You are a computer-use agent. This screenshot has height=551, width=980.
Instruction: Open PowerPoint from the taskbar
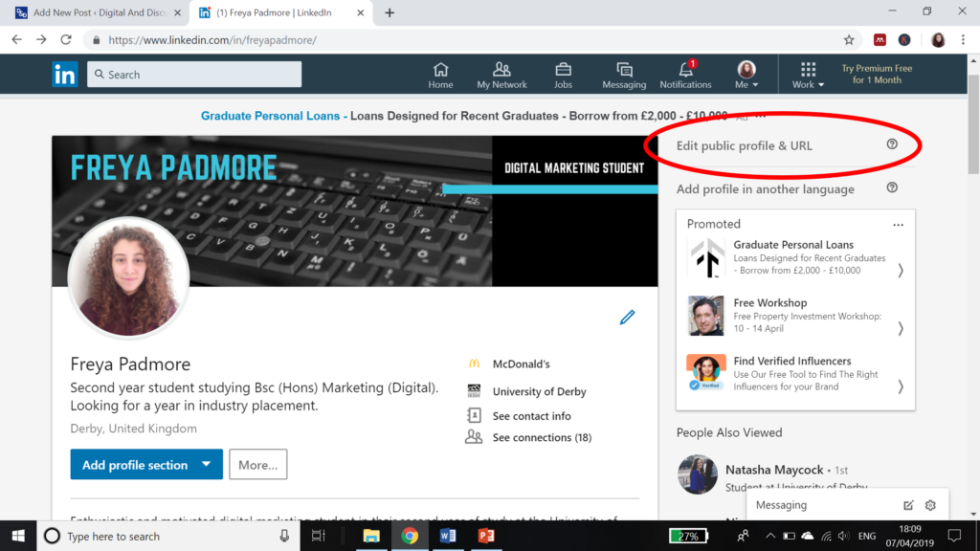(486, 536)
